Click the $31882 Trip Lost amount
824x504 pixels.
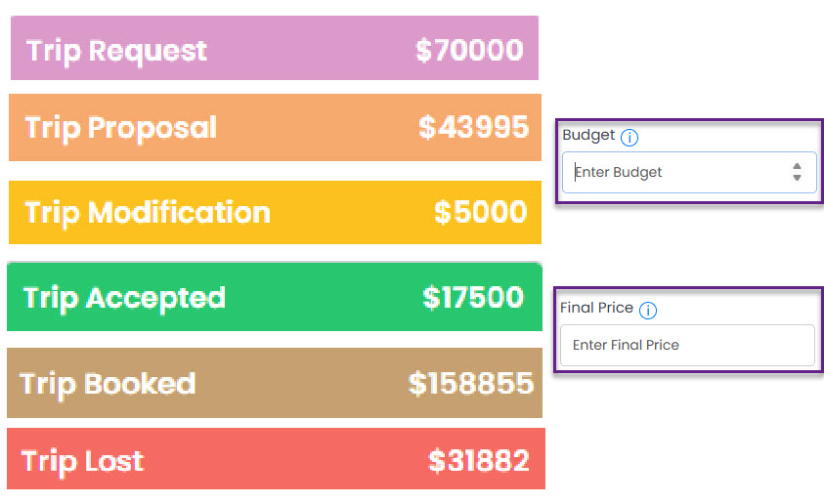[479, 461]
